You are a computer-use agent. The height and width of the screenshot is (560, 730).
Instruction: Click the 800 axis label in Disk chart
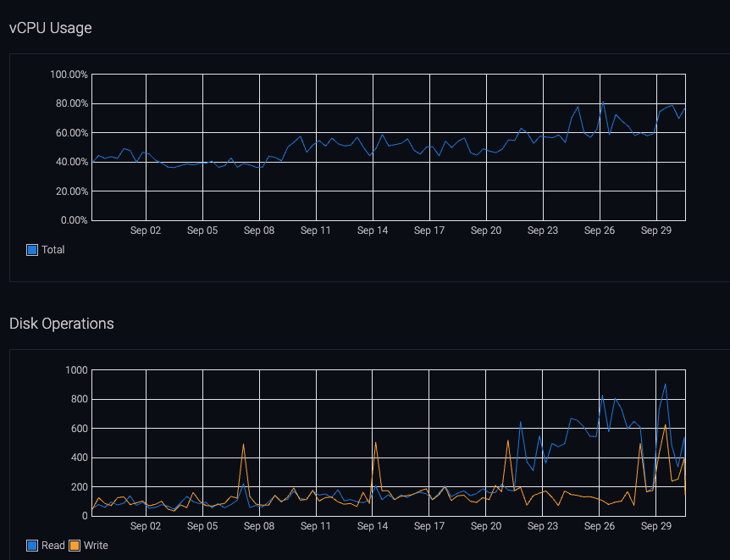click(79, 399)
